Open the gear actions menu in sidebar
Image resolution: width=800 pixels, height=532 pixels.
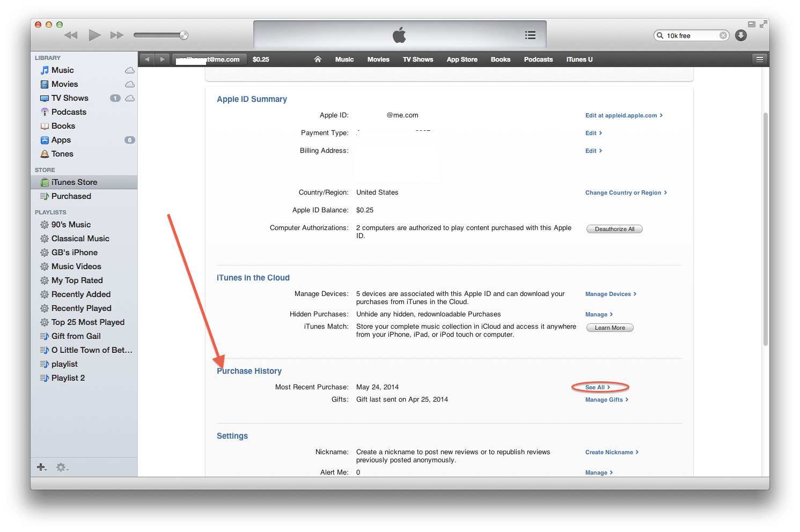(62, 467)
